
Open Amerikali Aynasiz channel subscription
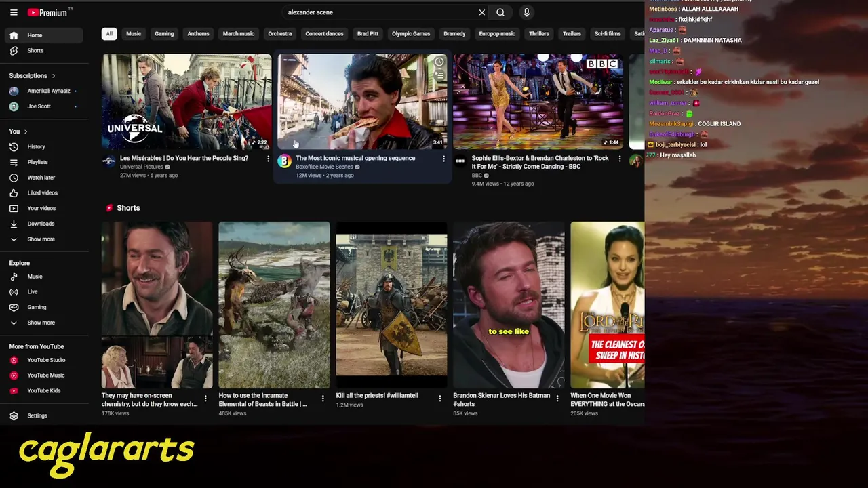click(45, 91)
